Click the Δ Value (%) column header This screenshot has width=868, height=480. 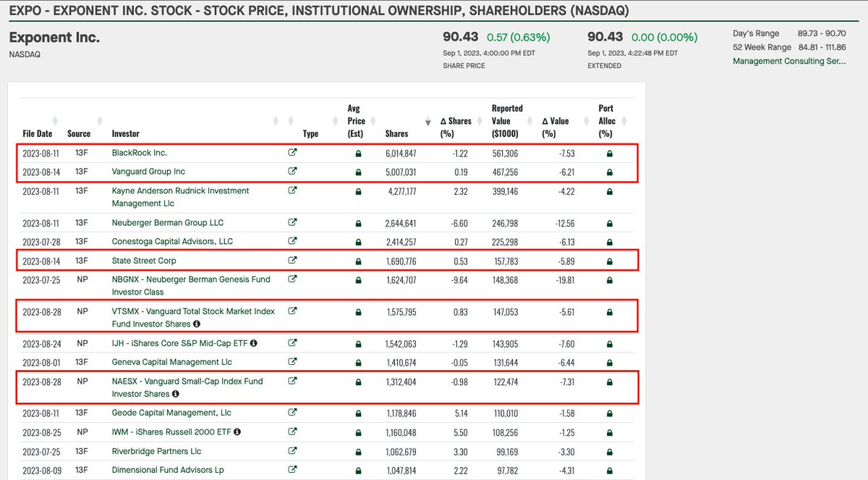point(556,127)
